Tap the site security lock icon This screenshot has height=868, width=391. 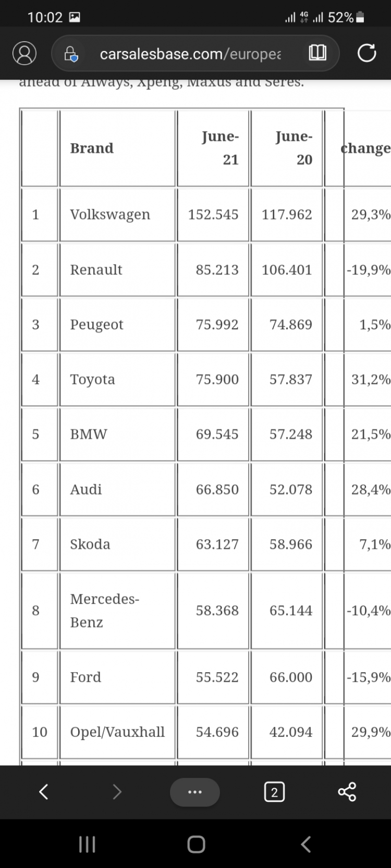[x=71, y=54]
